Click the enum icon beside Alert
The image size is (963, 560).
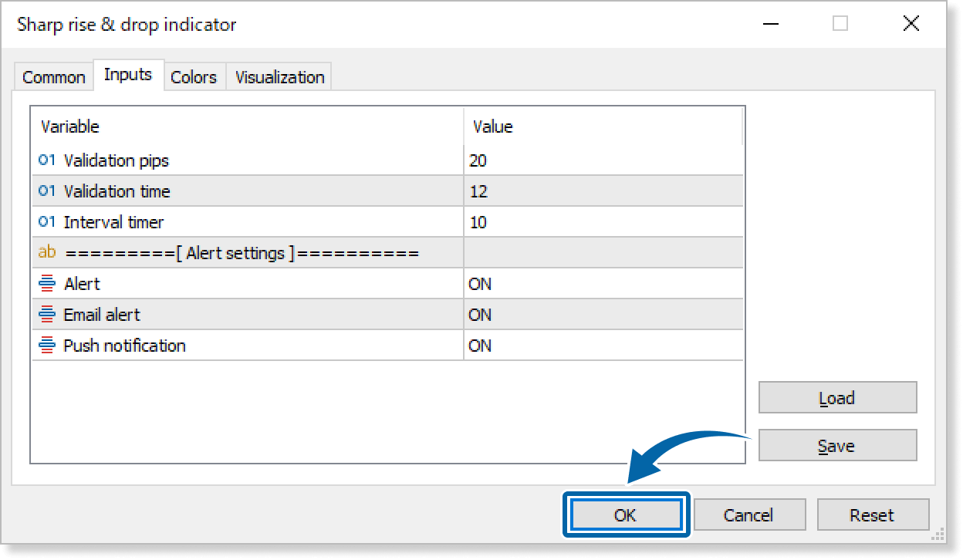(x=47, y=284)
